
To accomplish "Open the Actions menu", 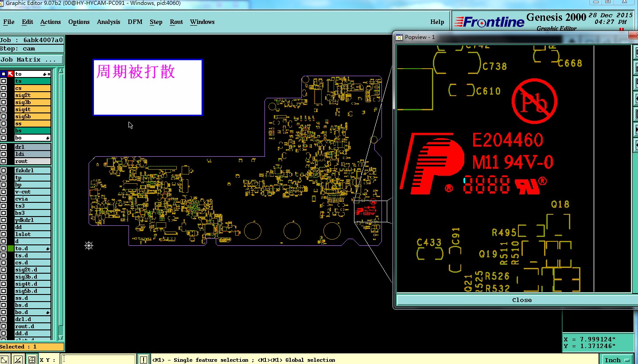I will point(51,22).
